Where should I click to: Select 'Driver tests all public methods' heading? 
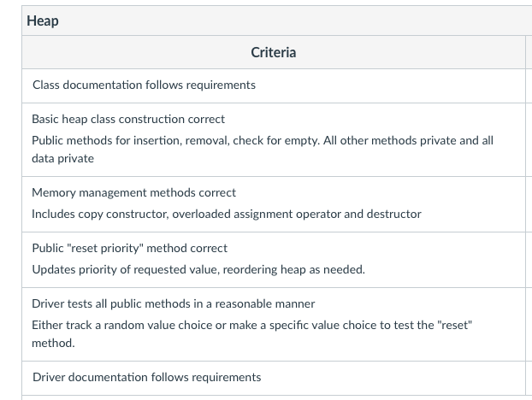point(173,303)
